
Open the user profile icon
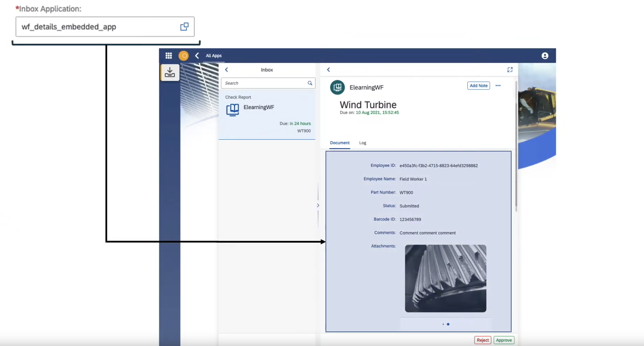[545, 55]
